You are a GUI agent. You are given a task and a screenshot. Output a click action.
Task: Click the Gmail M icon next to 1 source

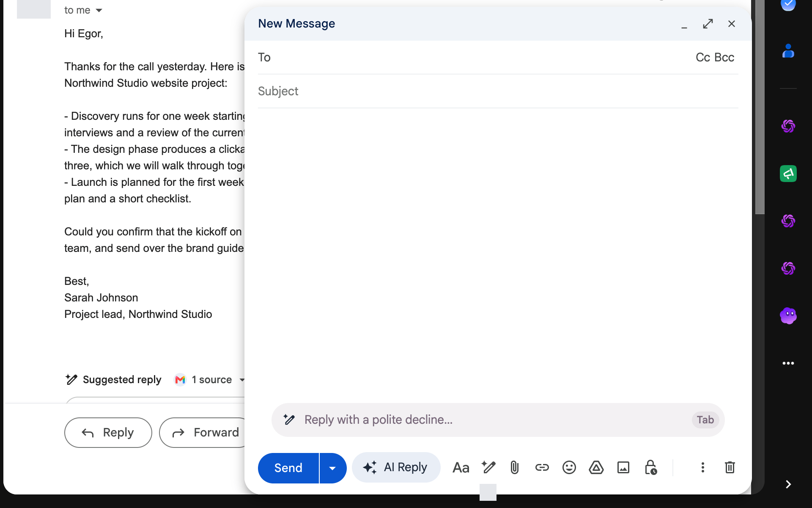(180, 380)
